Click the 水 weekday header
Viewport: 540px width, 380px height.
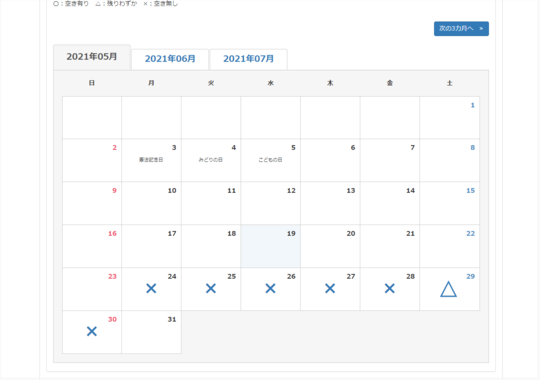click(270, 83)
